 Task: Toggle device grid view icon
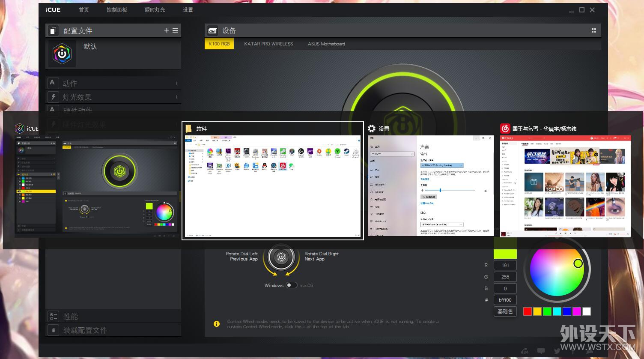click(x=594, y=30)
